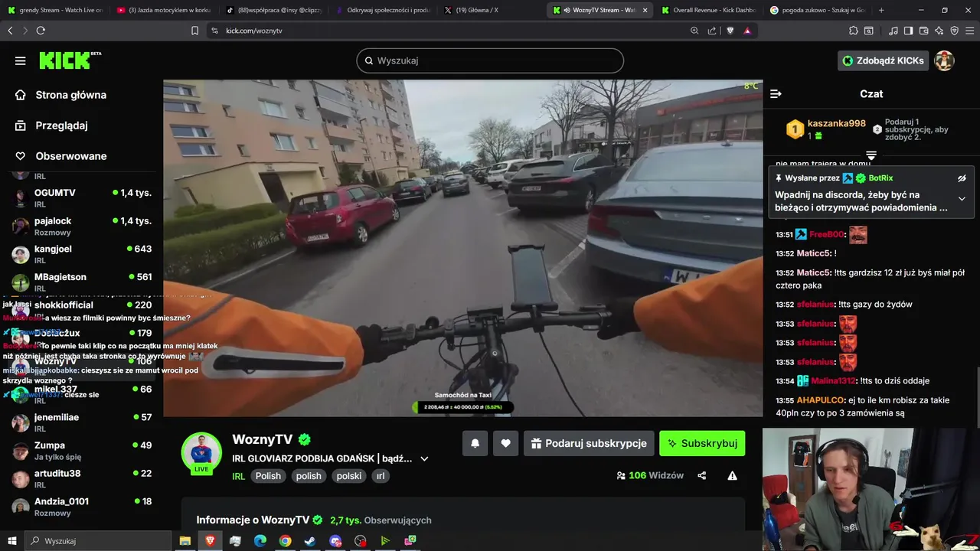Click share page icon in address bar
The width and height of the screenshot is (980, 551).
click(712, 31)
